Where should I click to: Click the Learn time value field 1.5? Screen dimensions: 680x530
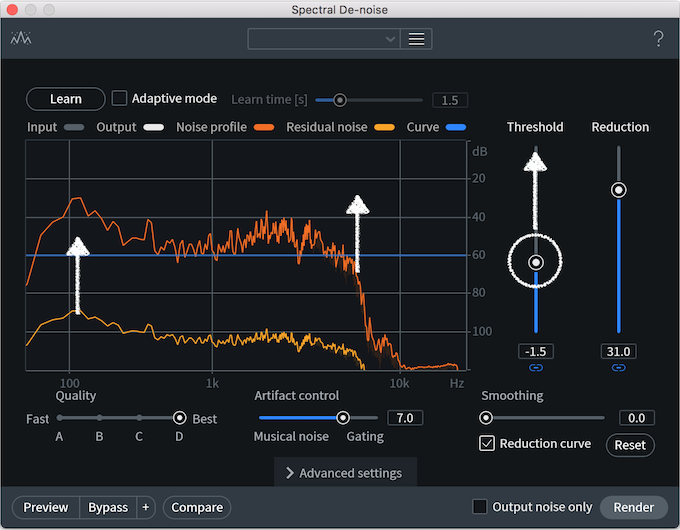pos(450,101)
